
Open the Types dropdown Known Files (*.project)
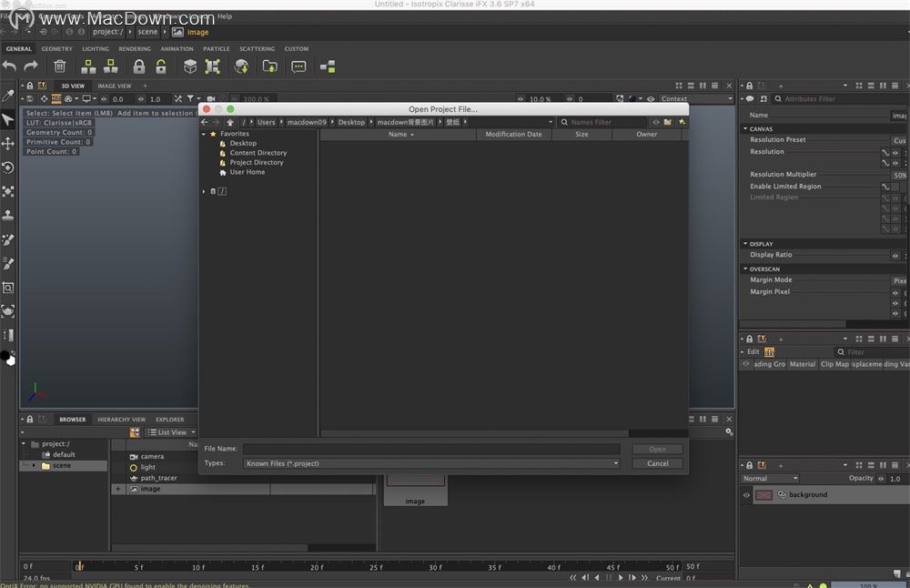(431, 463)
